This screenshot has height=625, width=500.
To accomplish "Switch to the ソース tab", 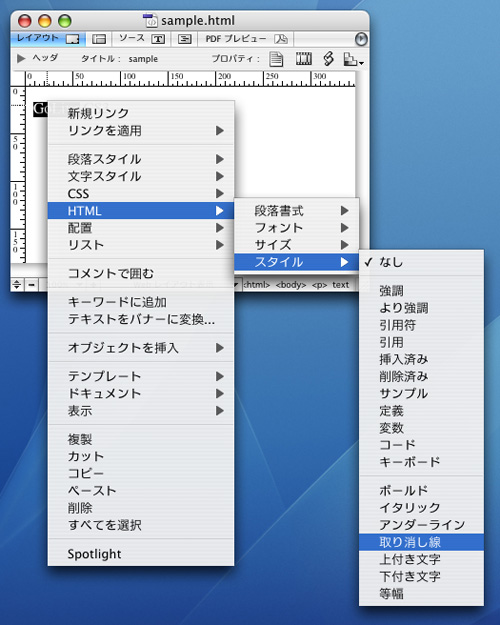I will click(142, 38).
